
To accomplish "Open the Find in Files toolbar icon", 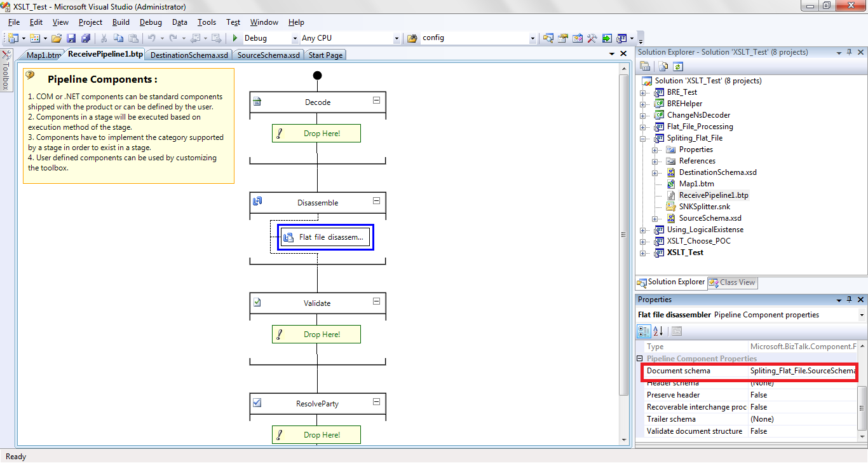I will (x=548, y=38).
